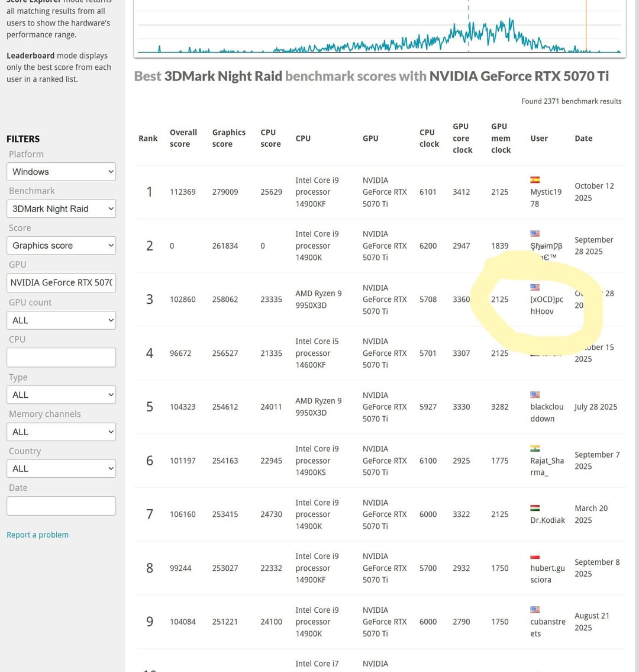Click the Date filter input box

pyautogui.click(x=62, y=506)
